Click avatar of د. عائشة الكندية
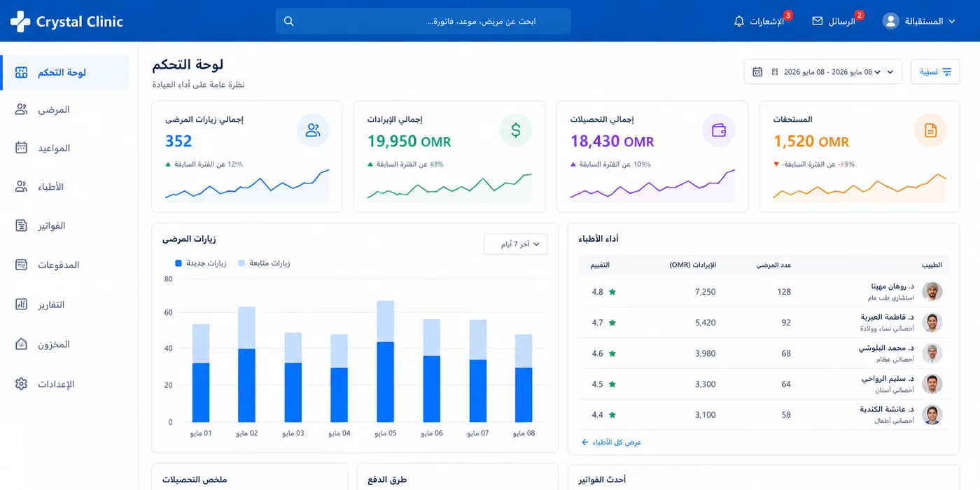 point(932,415)
